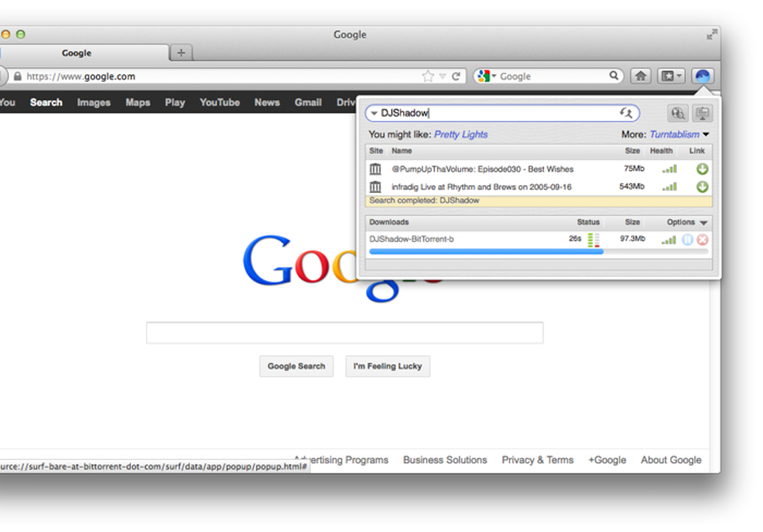763x532 pixels.
Task: Open About Google footer link
Action: tap(671, 460)
